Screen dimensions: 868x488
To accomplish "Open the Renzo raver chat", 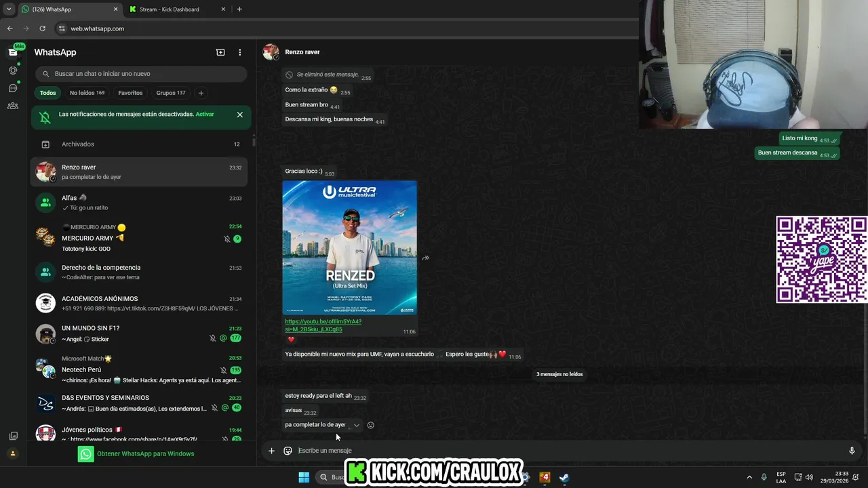I will [140, 172].
